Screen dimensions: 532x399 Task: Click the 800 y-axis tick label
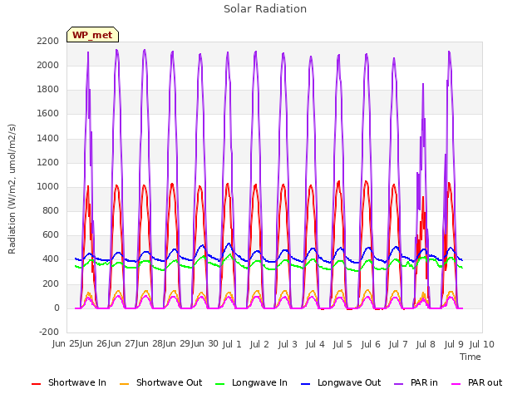click(51, 210)
